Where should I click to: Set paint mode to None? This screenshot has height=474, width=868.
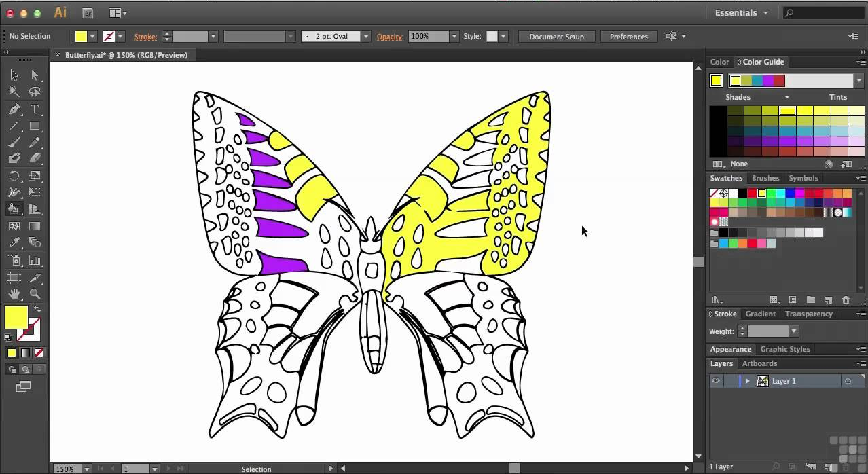pyautogui.click(x=39, y=352)
